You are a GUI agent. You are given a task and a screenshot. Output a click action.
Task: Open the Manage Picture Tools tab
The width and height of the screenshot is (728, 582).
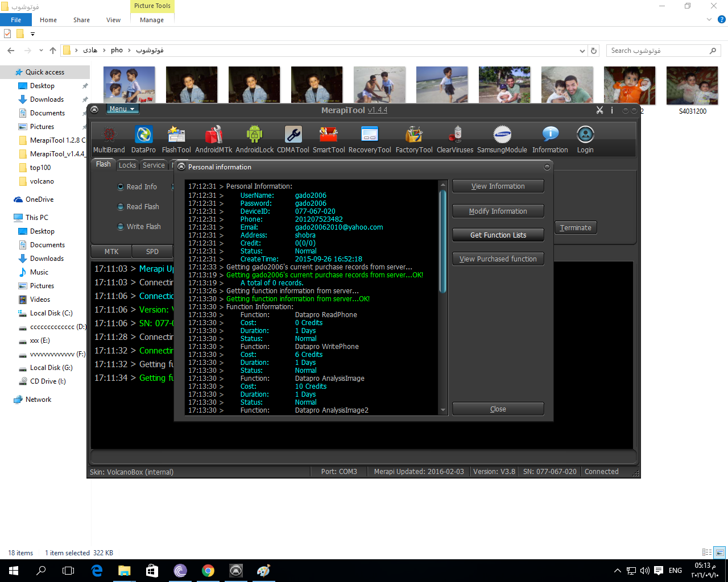point(152,20)
